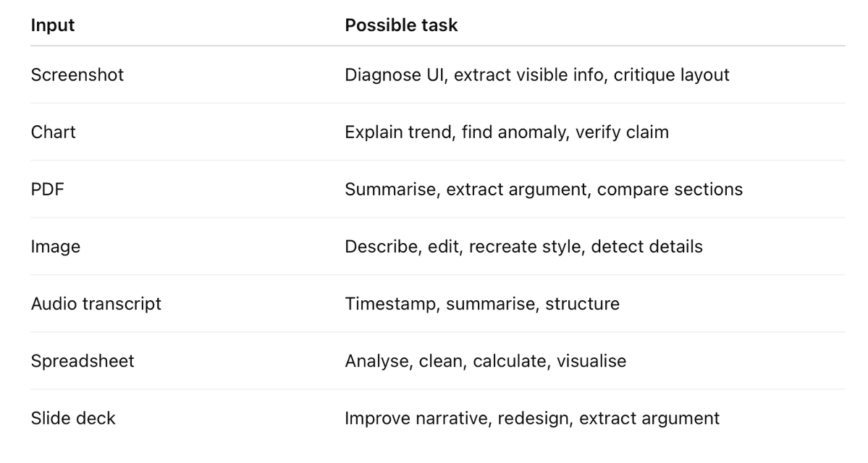Click the Input column header
Viewport: 868px width, 463px height.
click(x=53, y=25)
